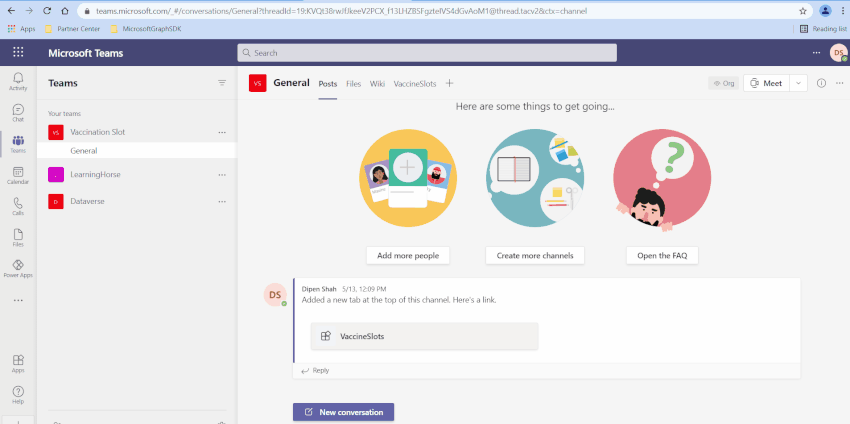850x424 pixels.
Task: Show channel info pane
Action: pos(821,83)
